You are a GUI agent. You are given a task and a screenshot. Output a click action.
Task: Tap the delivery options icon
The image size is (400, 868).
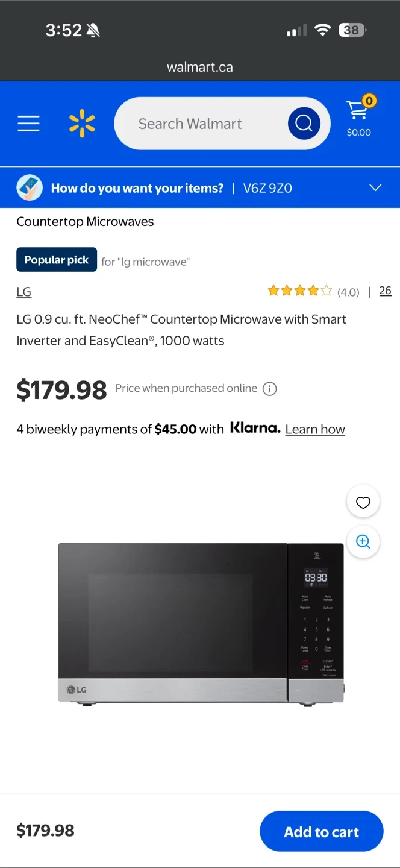30,188
